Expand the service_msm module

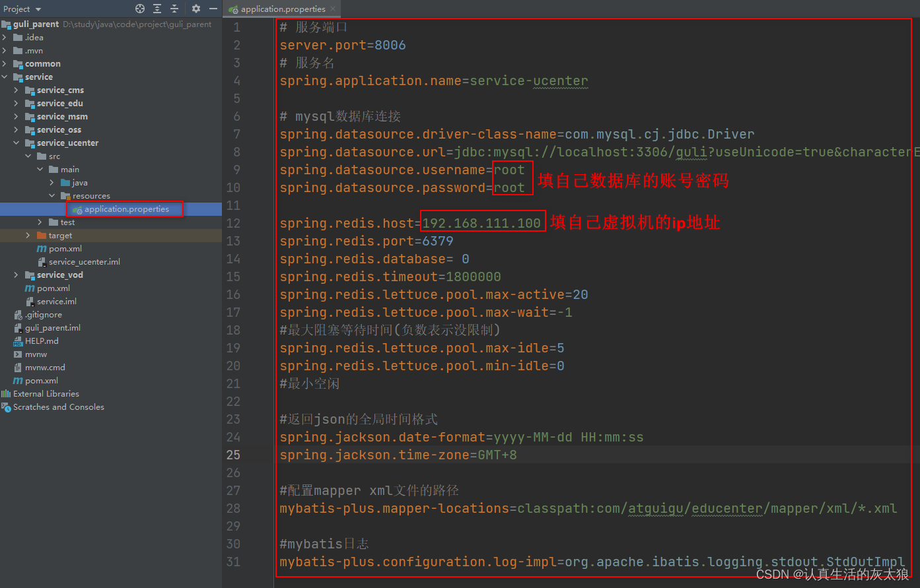point(17,117)
